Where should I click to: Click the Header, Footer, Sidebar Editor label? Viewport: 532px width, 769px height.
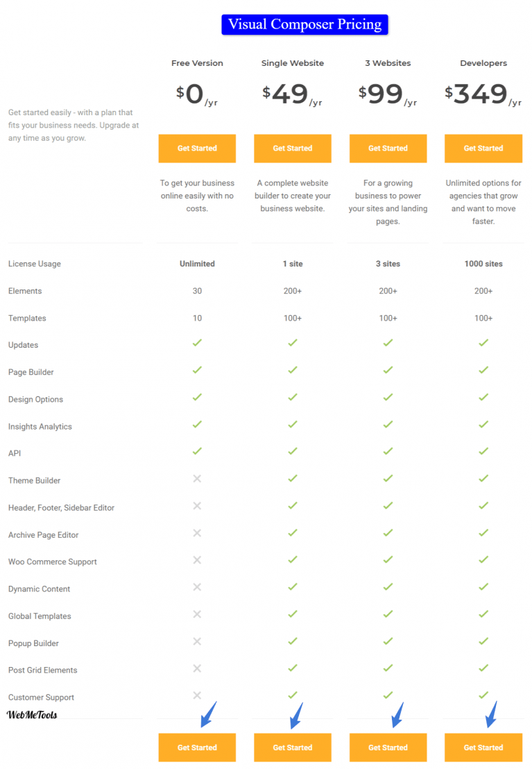pos(61,508)
